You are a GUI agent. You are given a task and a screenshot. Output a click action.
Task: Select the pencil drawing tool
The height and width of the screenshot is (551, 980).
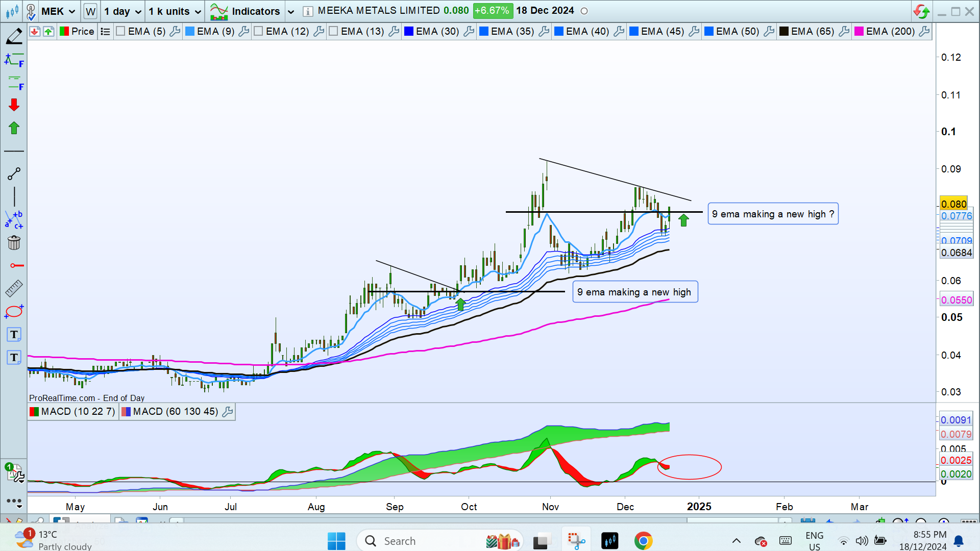pyautogui.click(x=14, y=36)
